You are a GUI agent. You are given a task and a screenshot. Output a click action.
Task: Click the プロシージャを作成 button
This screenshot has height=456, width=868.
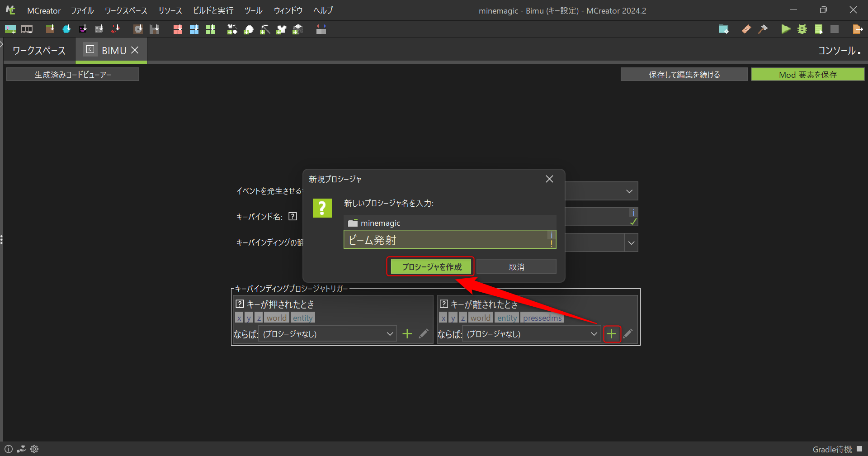432,267
